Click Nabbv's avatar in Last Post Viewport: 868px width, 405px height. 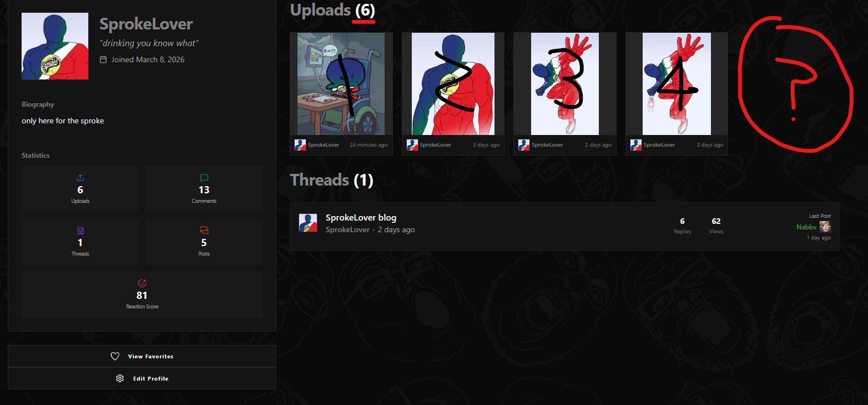coord(825,227)
